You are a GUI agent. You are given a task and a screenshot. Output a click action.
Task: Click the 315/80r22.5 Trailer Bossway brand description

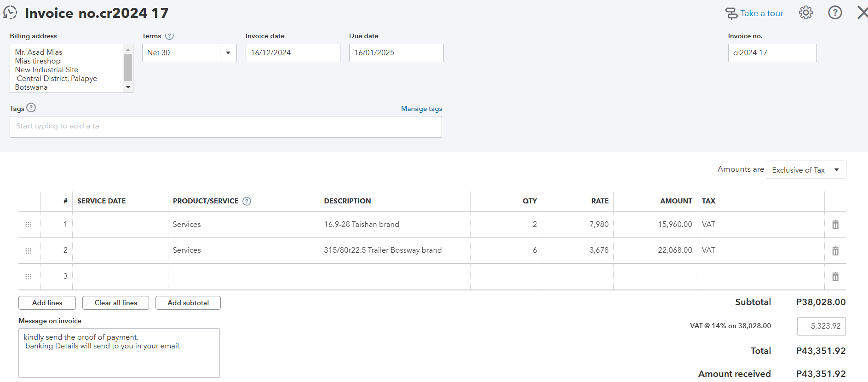[383, 250]
